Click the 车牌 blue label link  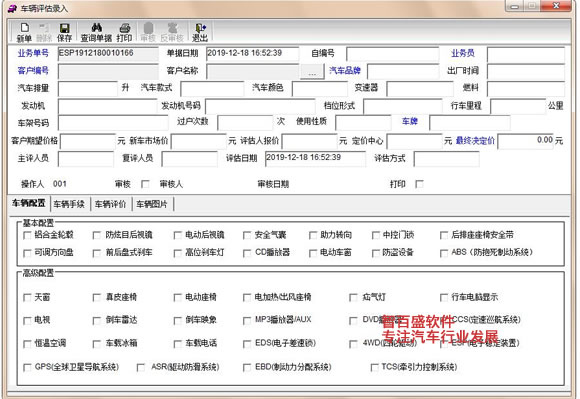pyautogui.click(x=409, y=121)
